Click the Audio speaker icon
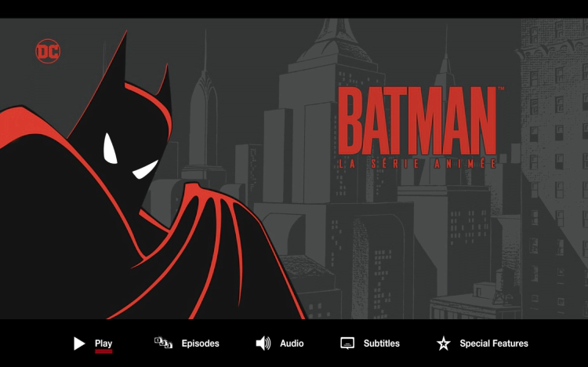588x367 pixels. 263,343
